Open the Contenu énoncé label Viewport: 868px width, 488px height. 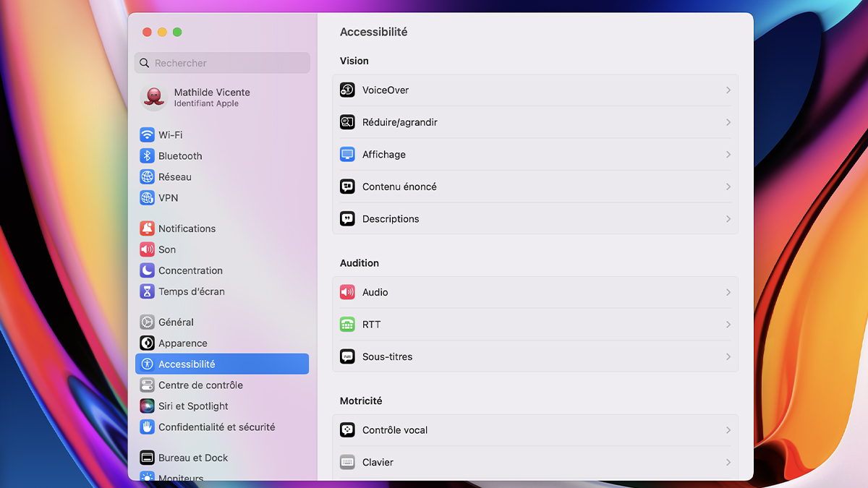(x=399, y=187)
